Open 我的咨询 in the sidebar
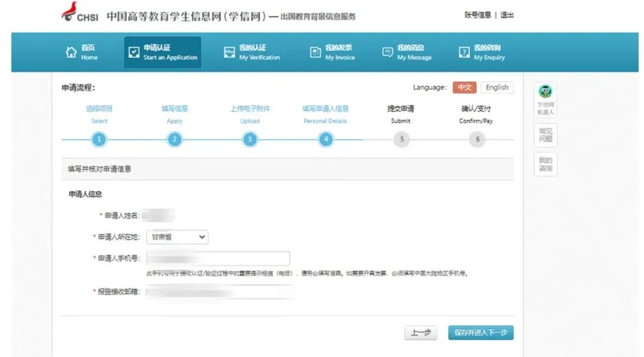 click(546, 164)
